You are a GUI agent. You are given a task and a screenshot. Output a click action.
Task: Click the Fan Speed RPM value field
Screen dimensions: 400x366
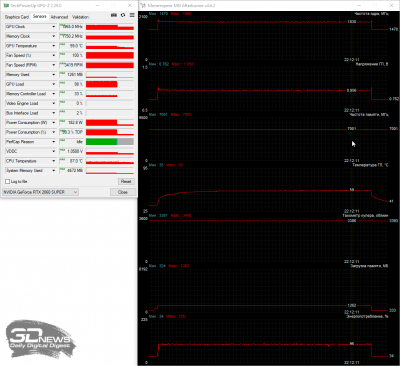[x=71, y=65]
